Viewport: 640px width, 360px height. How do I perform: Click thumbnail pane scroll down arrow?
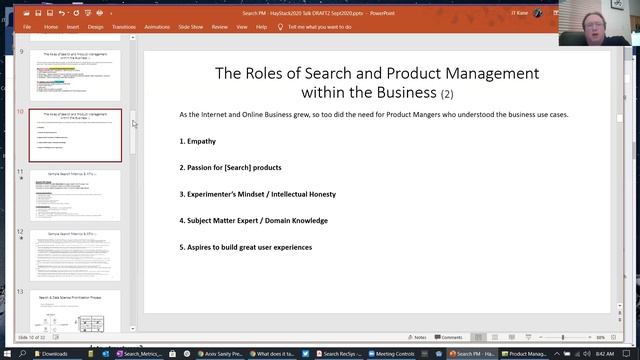133,329
